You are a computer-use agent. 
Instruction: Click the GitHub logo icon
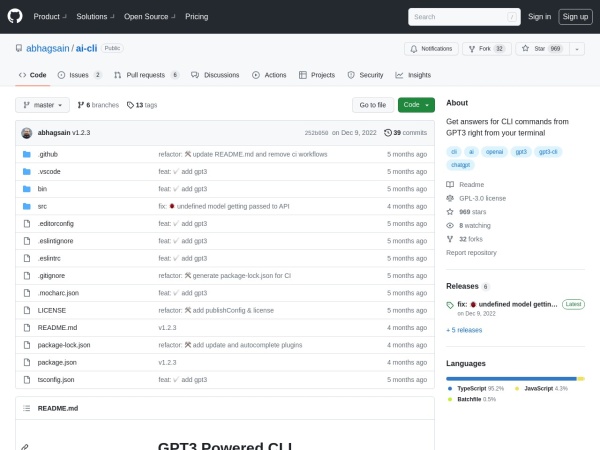(x=16, y=16)
